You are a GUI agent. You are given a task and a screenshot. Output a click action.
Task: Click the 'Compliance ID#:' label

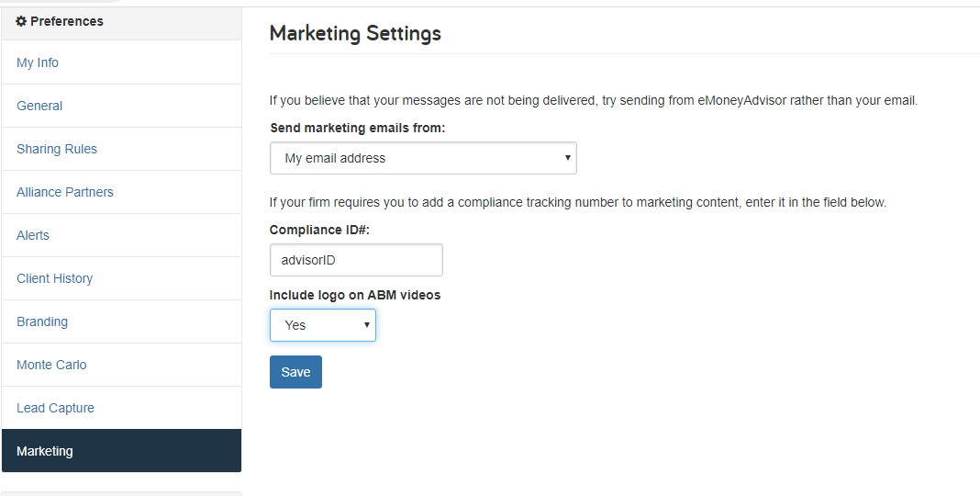click(x=320, y=231)
